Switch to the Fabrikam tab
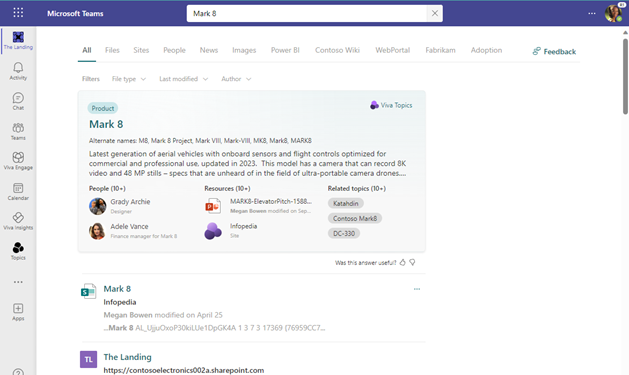This screenshot has width=629, height=375. (x=440, y=50)
